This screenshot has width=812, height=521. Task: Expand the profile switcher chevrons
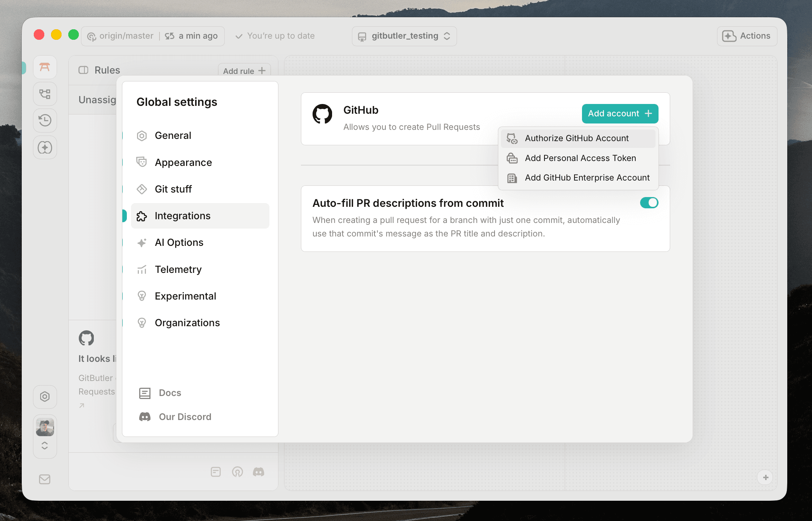[x=45, y=446]
